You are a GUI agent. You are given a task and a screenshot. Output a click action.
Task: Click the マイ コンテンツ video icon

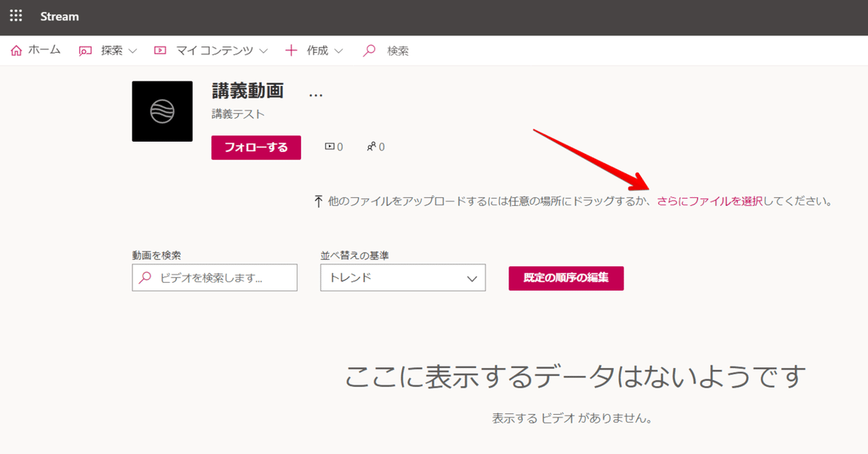pyautogui.click(x=161, y=51)
